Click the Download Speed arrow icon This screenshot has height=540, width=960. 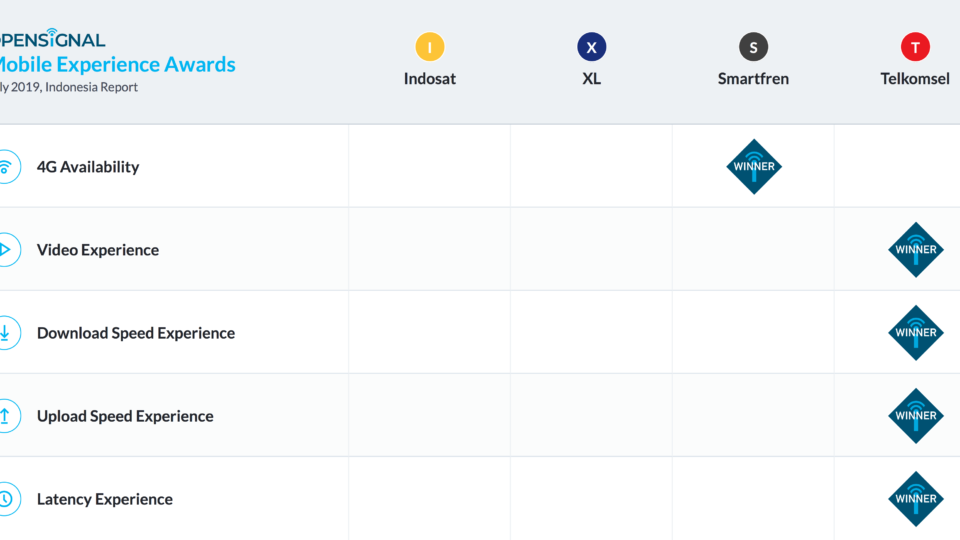coord(7,333)
